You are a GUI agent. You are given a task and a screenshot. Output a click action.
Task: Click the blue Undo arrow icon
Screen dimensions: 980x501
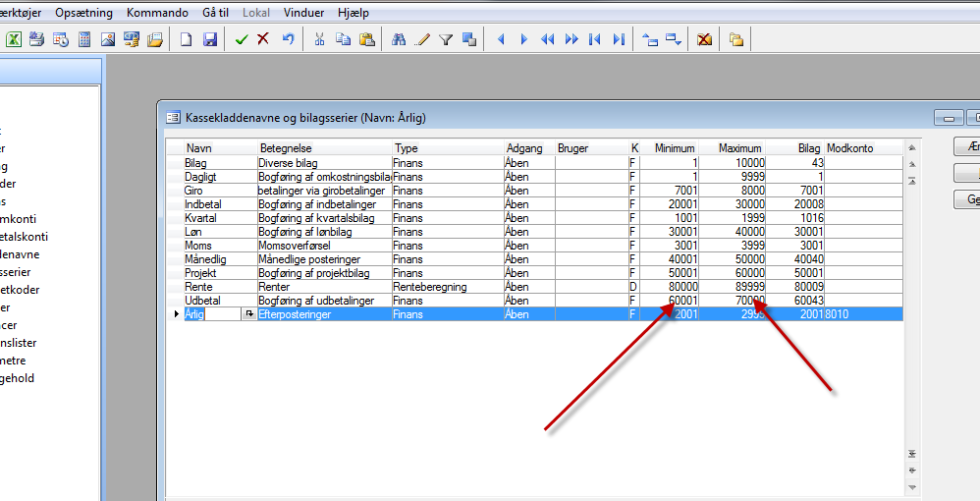pyautogui.click(x=288, y=39)
